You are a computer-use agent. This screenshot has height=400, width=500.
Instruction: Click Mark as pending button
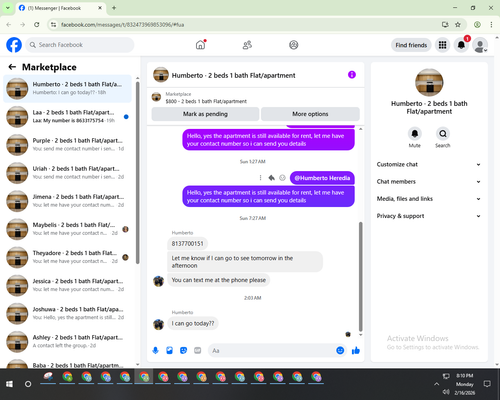tap(205, 114)
